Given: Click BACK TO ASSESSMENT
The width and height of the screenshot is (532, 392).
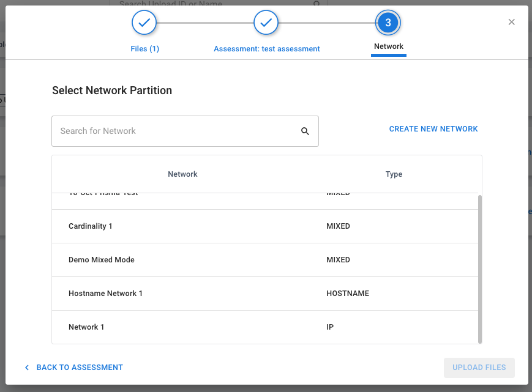Looking at the screenshot, I should (79, 367).
